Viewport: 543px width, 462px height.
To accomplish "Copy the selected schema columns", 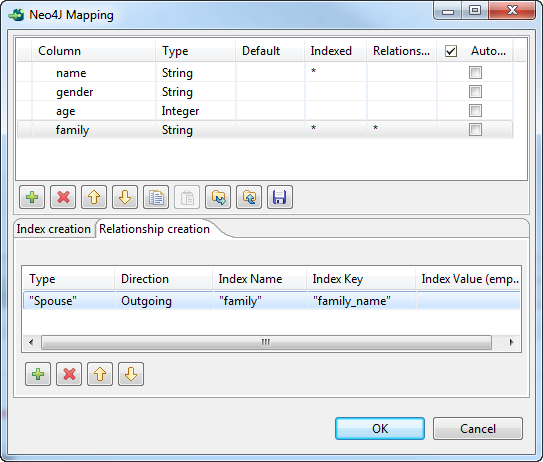I will tap(156, 197).
